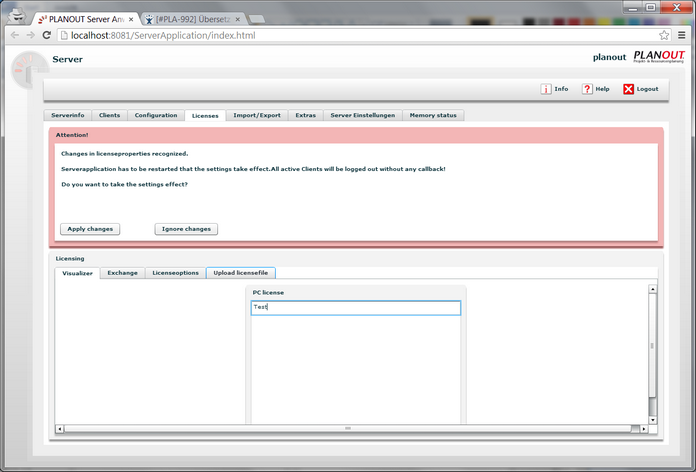The image size is (696, 472).
Task: Open the Chrome hamburger menu
Action: tap(682, 35)
